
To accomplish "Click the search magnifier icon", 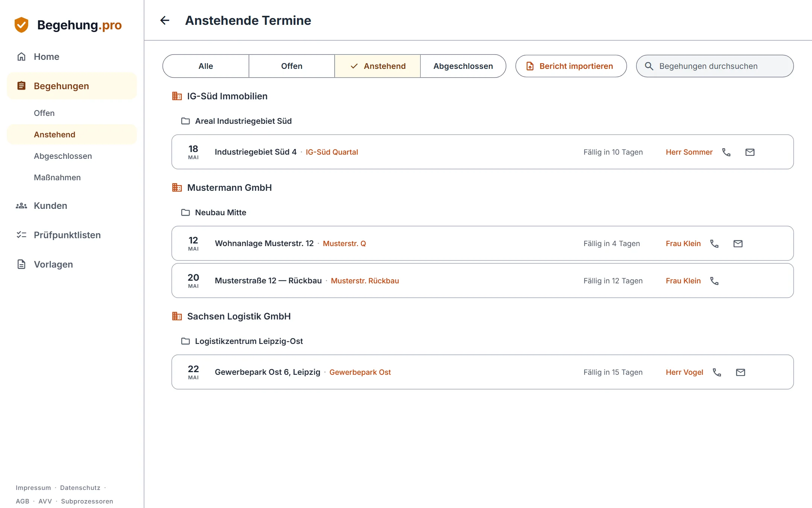I will (x=649, y=66).
